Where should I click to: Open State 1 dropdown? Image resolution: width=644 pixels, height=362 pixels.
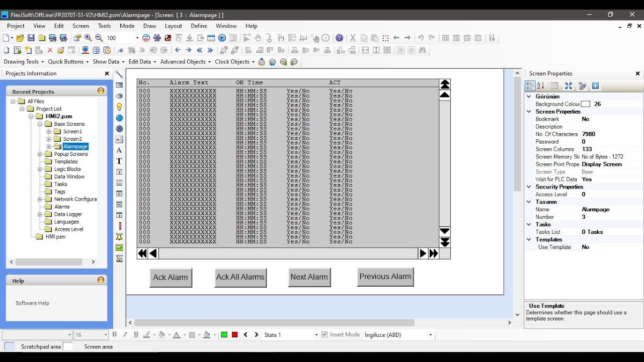[x=316, y=335]
